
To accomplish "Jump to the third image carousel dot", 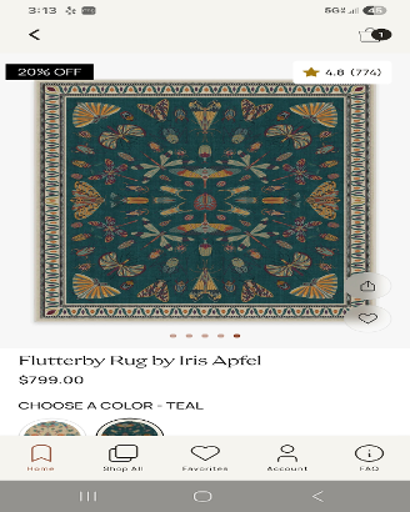I will coord(205,336).
